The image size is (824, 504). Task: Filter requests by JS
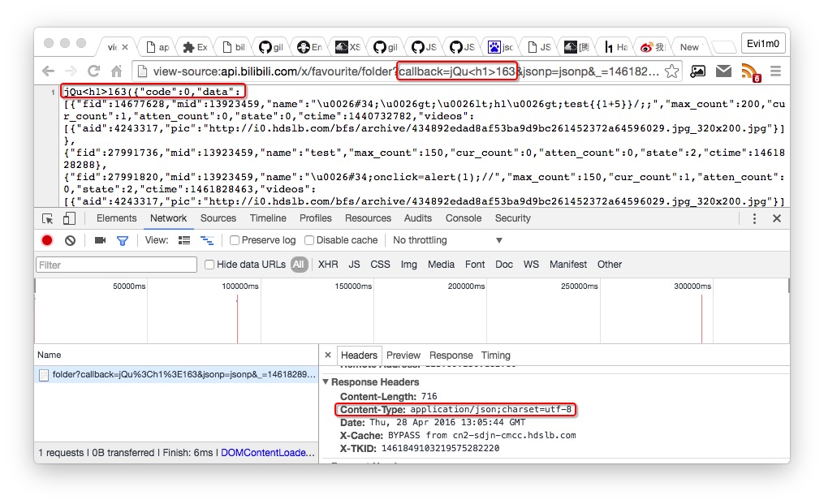pyautogui.click(x=354, y=265)
